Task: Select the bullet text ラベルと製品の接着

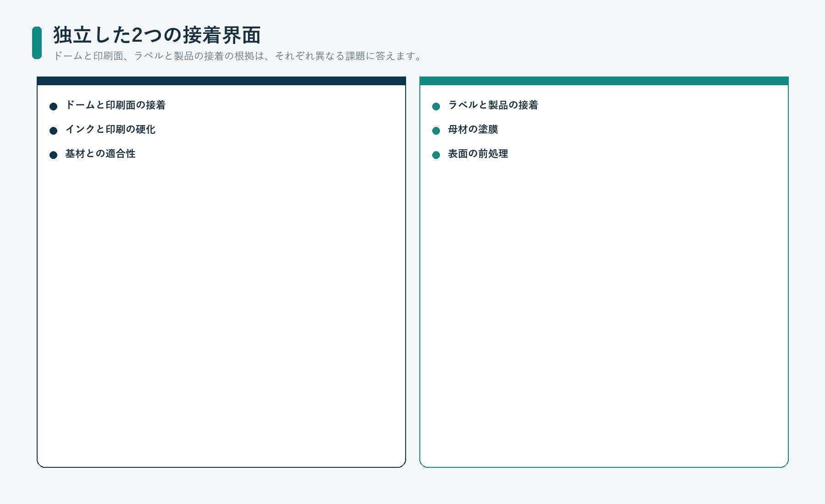Action: 493,105
